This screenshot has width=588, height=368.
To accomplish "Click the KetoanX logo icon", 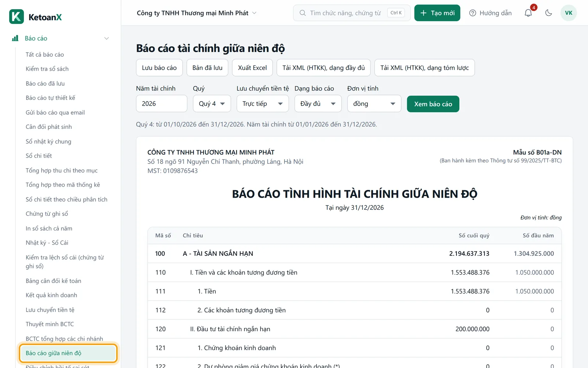I will (x=17, y=17).
